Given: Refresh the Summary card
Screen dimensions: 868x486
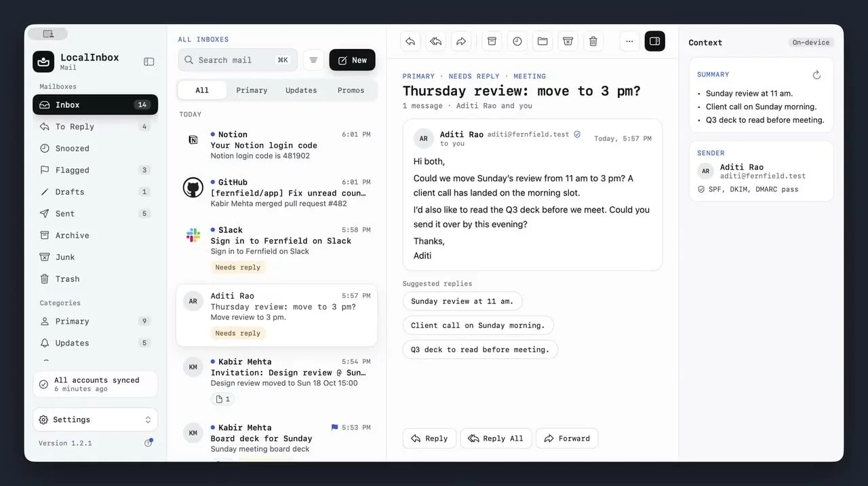Looking at the screenshot, I should click(x=816, y=75).
